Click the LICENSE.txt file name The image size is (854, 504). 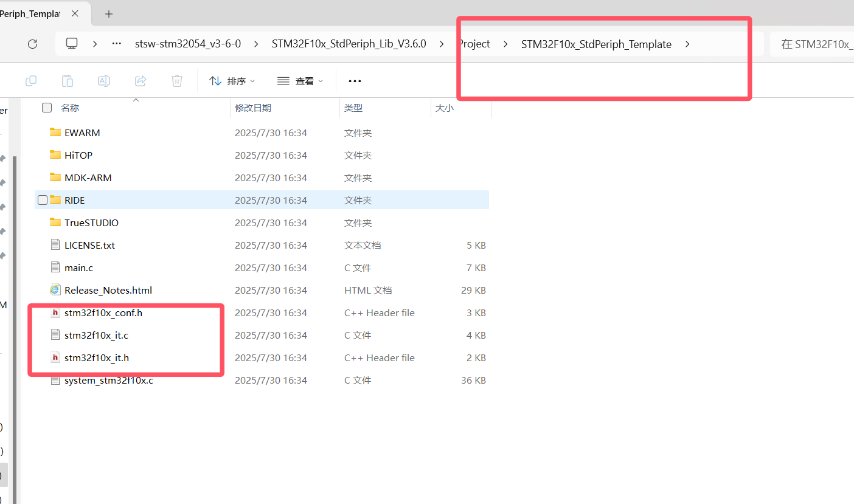coord(89,245)
